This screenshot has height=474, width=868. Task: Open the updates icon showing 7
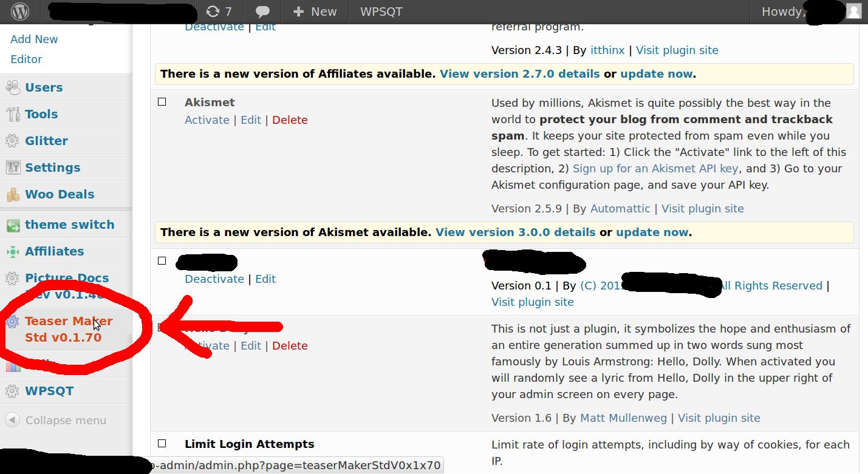(x=219, y=12)
